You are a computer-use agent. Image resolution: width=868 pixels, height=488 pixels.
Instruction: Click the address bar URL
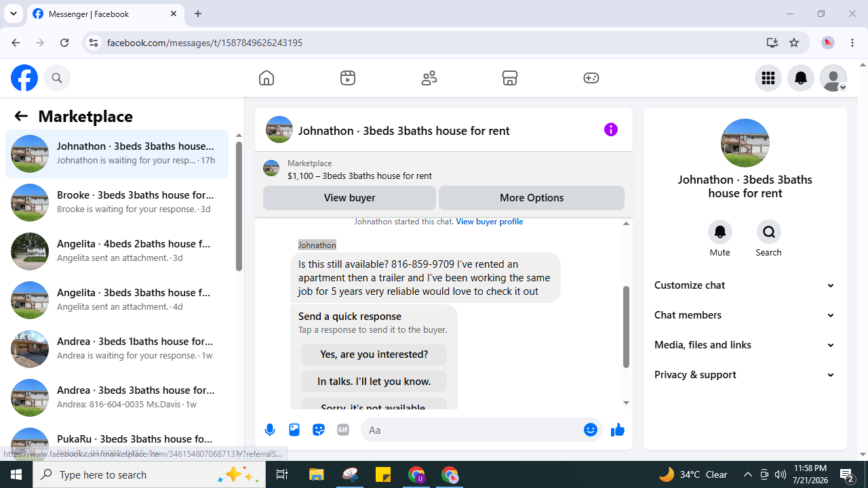(x=205, y=43)
